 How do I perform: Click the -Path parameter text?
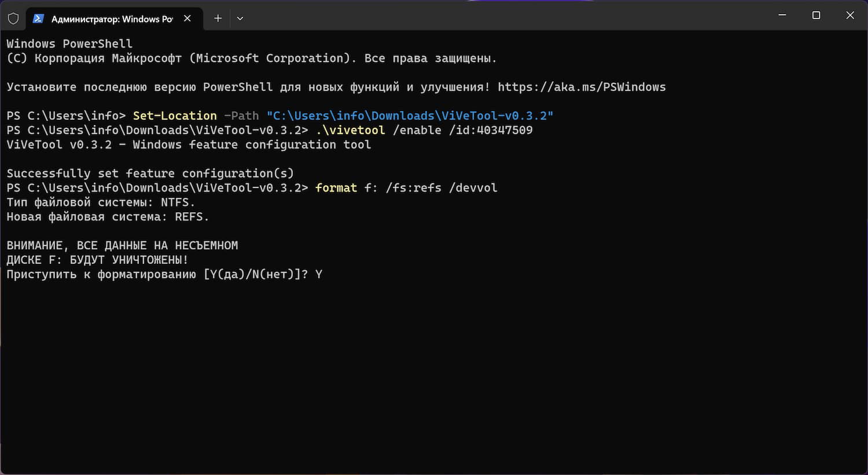[241, 116]
